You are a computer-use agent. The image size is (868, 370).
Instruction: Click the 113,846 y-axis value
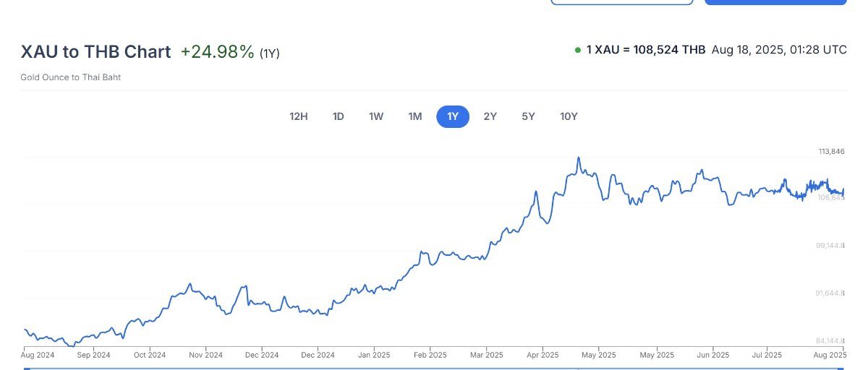pyautogui.click(x=831, y=152)
